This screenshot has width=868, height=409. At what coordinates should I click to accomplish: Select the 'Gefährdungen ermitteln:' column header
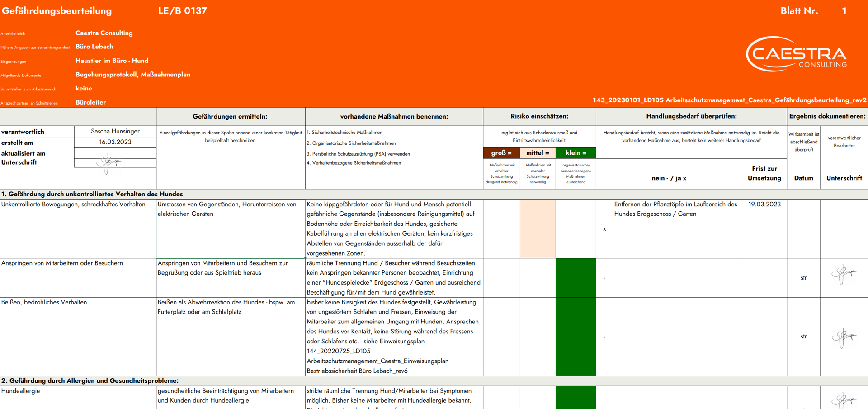coord(230,116)
